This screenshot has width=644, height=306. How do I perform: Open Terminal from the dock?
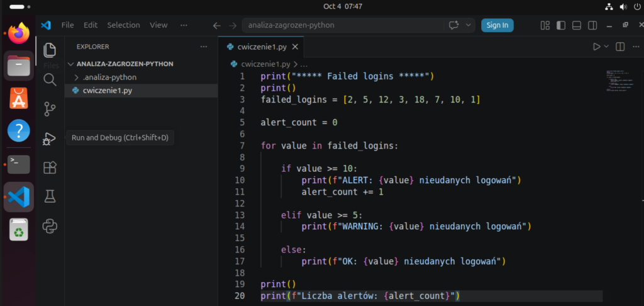click(19, 164)
